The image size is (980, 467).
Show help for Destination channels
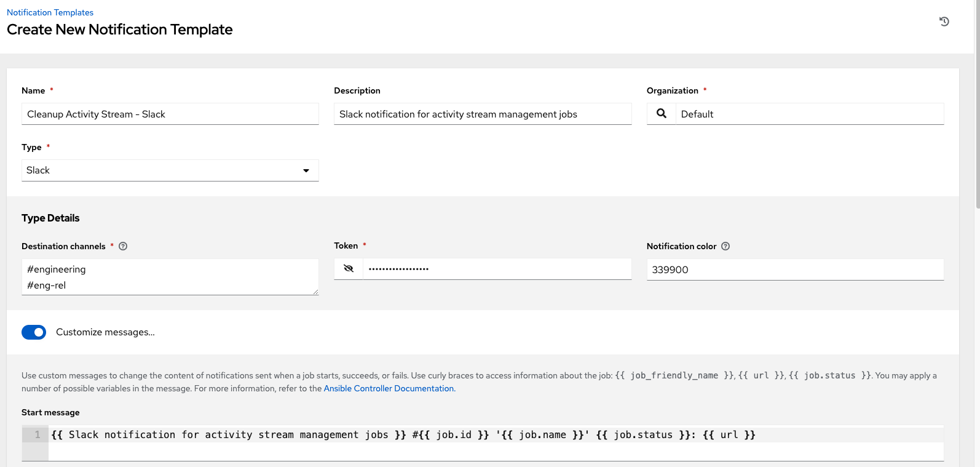pos(123,246)
